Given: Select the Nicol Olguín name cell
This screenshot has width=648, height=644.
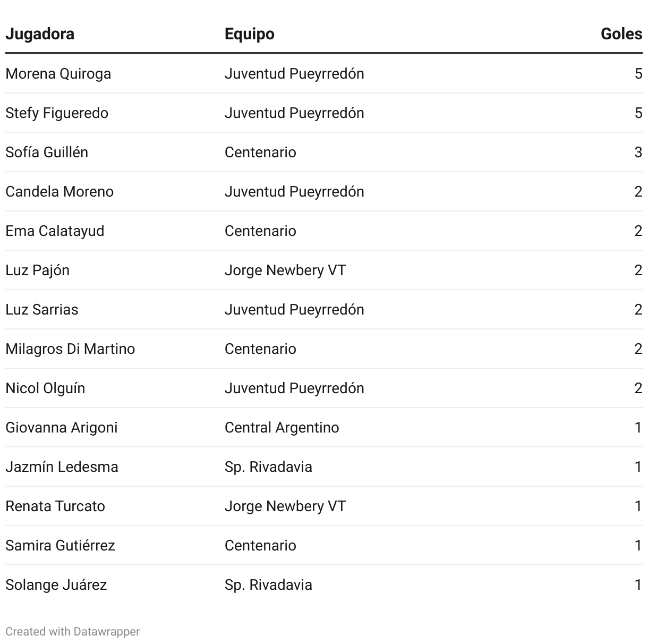Looking at the screenshot, I should click(x=45, y=388).
